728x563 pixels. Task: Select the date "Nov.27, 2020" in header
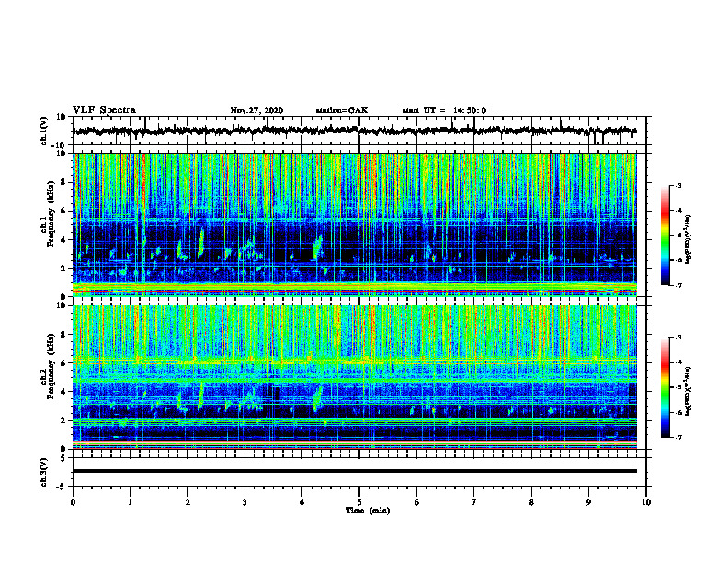(x=256, y=110)
